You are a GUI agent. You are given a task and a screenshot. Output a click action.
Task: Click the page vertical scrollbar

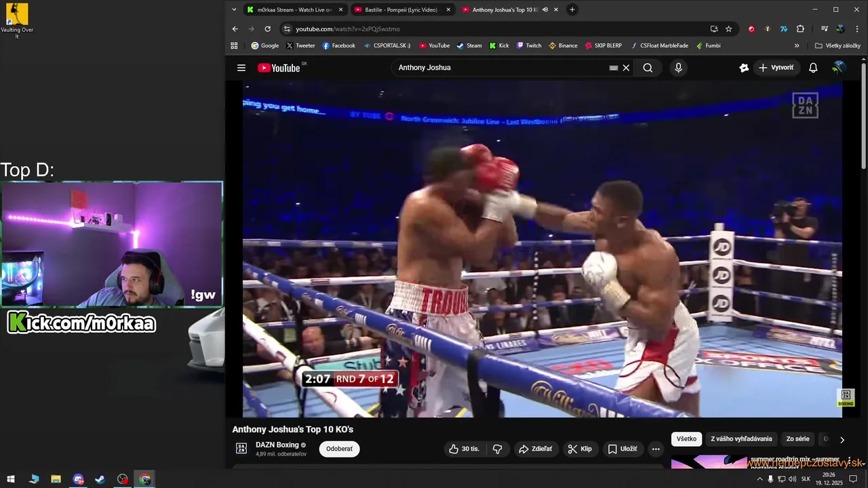(x=863, y=115)
